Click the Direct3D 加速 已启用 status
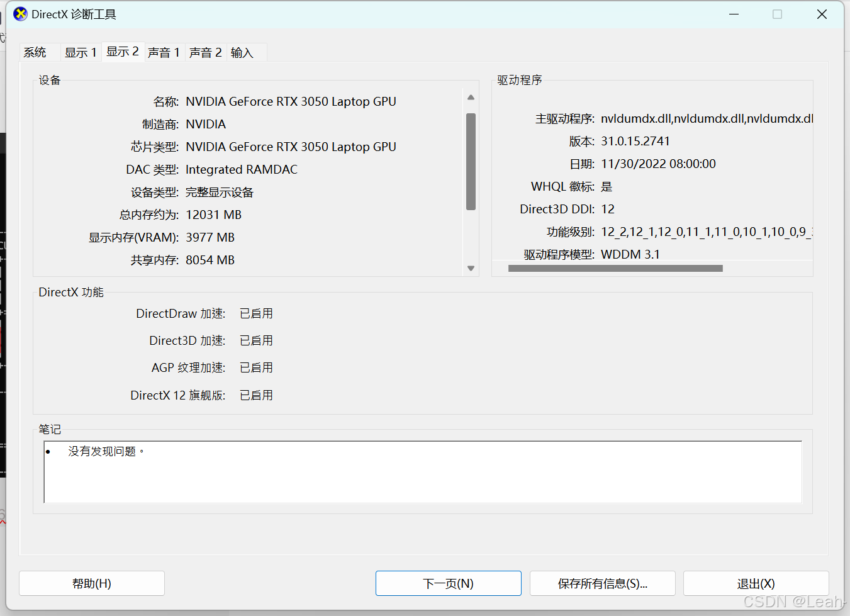The width and height of the screenshot is (850, 616). 257,340
